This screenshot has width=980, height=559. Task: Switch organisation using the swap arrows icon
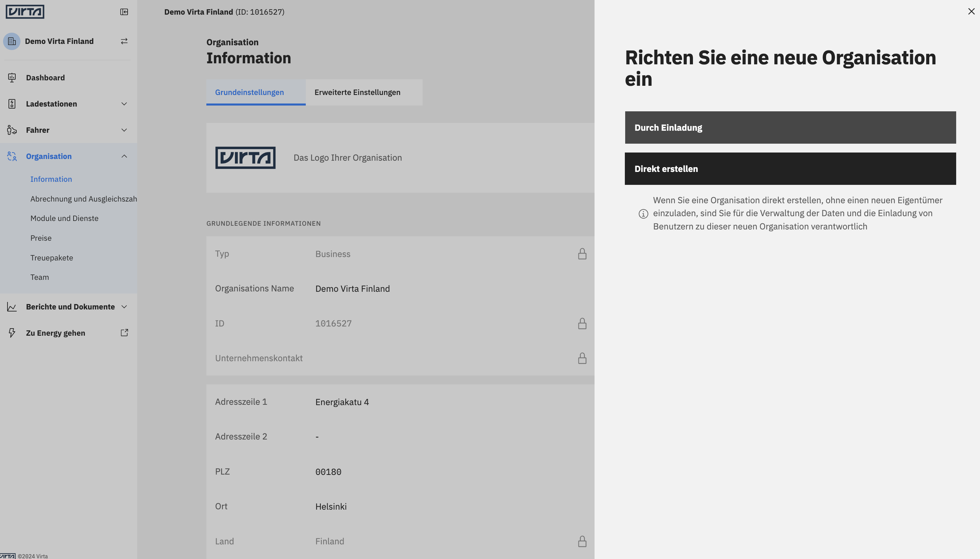point(124,41)
